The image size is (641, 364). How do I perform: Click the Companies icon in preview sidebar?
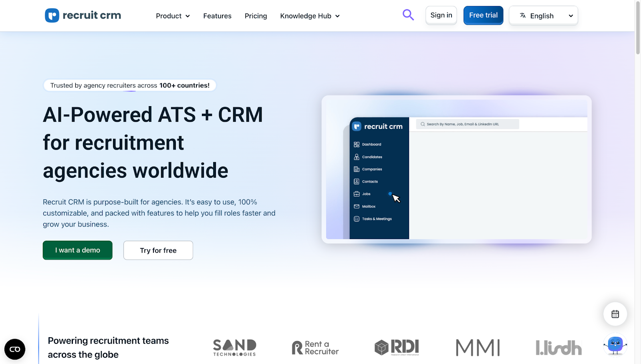pyautogui.click(x=357, y=169)
